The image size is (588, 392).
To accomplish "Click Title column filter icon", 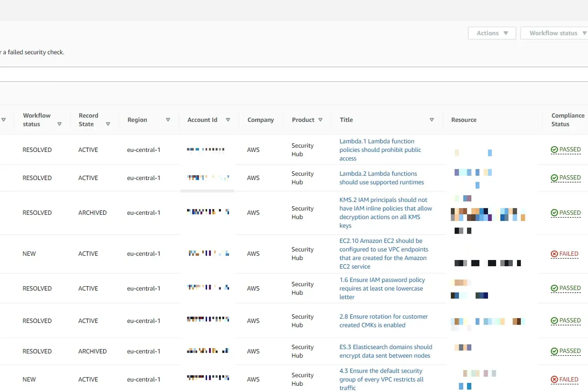I will pyautogui.click(x=432, y=120).
